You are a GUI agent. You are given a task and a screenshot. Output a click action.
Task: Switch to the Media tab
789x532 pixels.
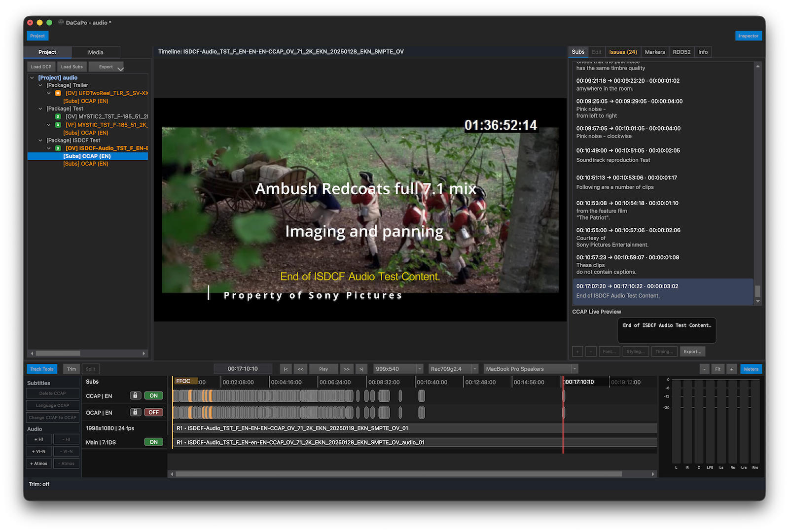click(x=96, y=52)
